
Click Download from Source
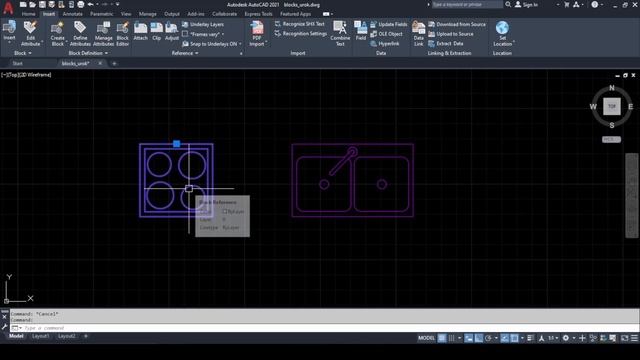[x=457, y=24]
